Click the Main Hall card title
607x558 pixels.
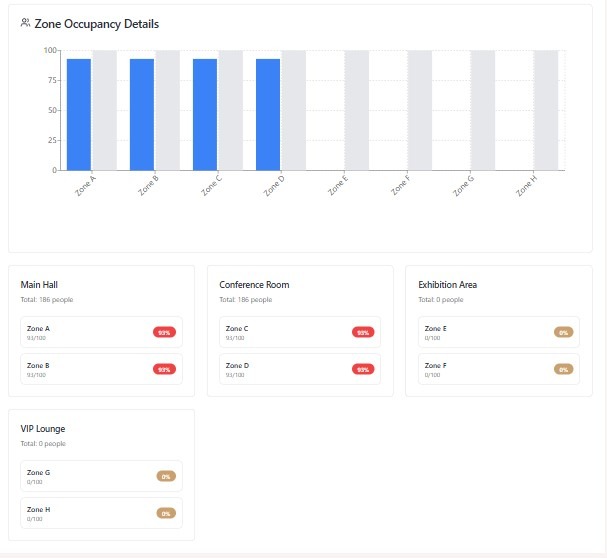(x=39, y=285)
